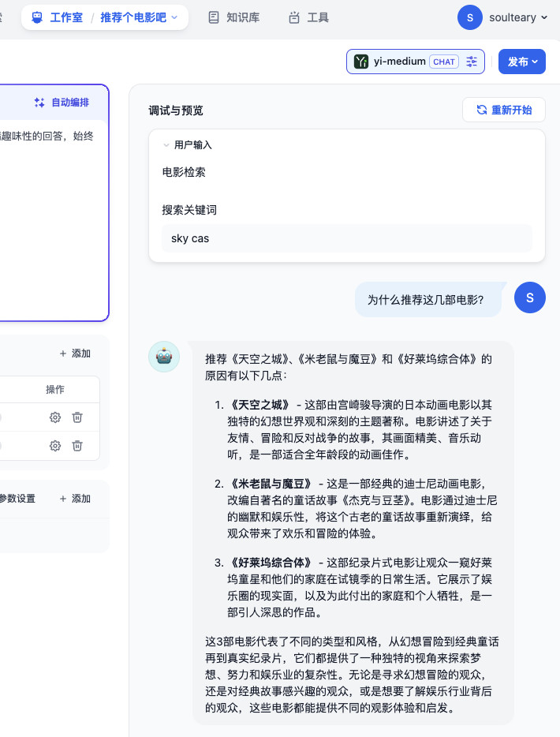Click the 调试与预览 heading
Viewport: 560px width, 737px height.
pos(176,110)
